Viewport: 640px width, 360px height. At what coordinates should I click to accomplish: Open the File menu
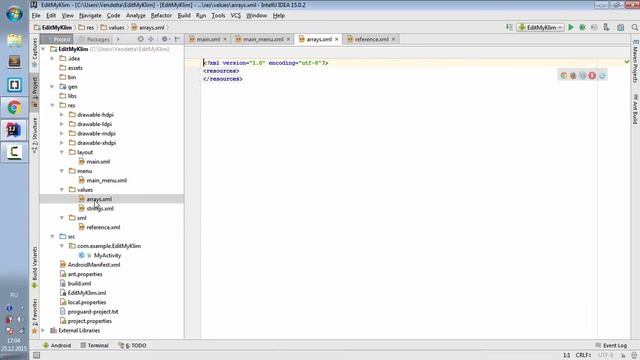coord(36,16)
